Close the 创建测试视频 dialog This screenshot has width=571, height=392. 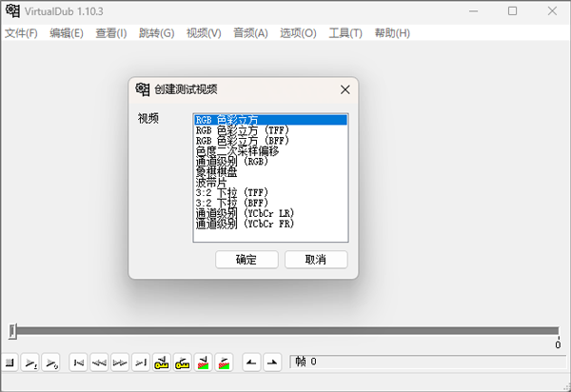(345, 89)
